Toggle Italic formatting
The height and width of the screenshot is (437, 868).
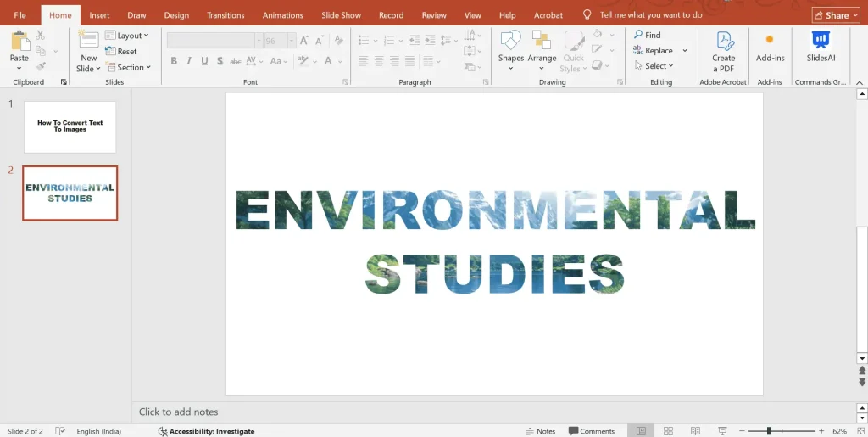point(189,61)
